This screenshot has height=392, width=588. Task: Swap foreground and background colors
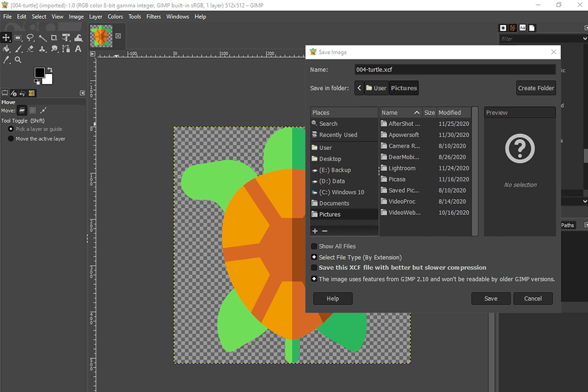[x=50, y=69]
